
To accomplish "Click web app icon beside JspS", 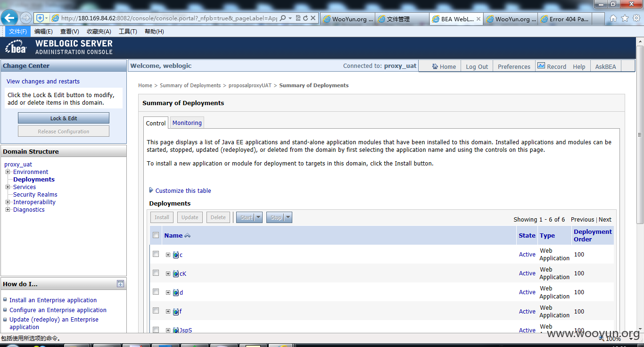I will pyautogui.click(x=176, y=330).
